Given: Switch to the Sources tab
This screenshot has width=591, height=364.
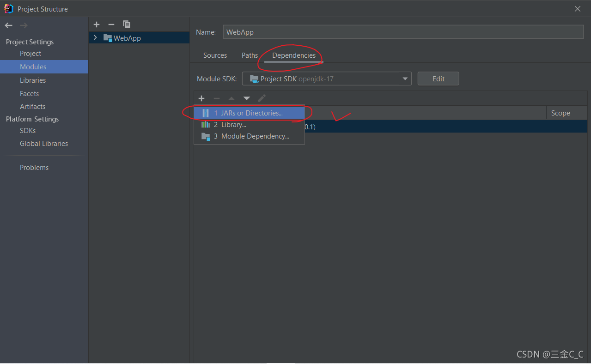Looking at the screenshot, I should (215, 55).
